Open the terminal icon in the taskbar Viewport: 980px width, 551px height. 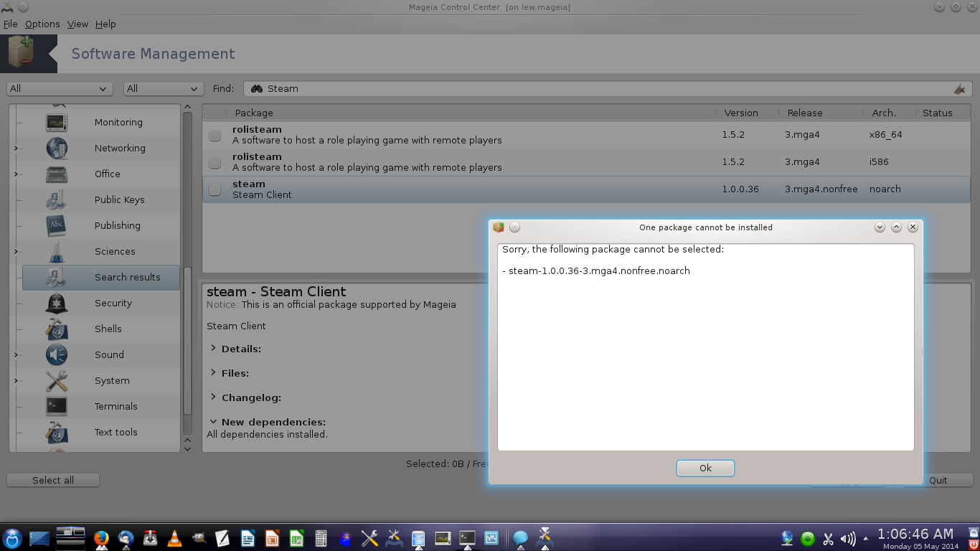(x=467, y=537)
